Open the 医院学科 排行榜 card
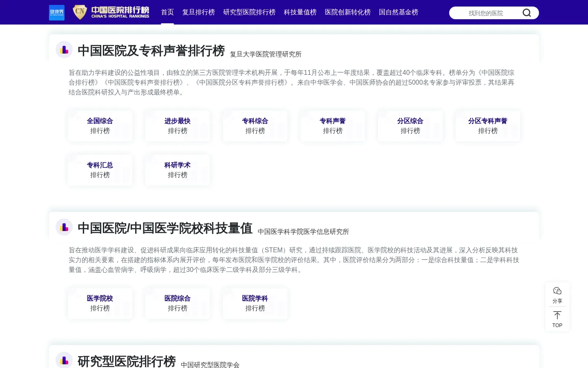The width and height of the screenshot is (588, 368). (255, 303)
